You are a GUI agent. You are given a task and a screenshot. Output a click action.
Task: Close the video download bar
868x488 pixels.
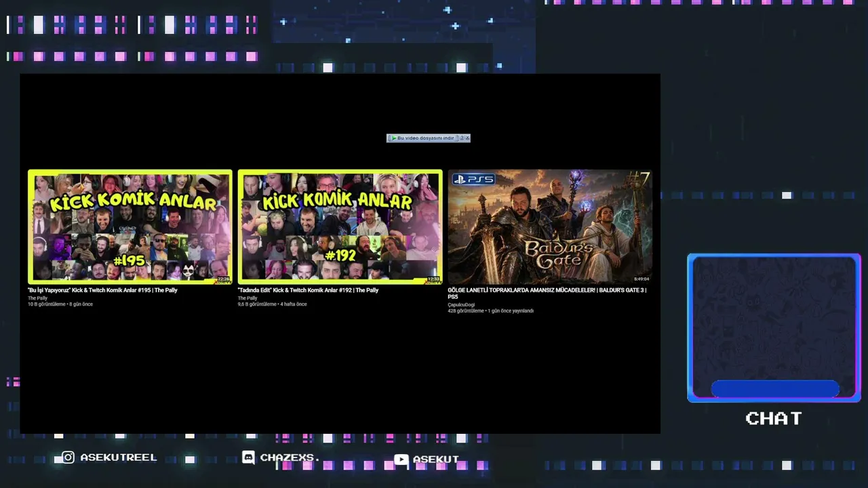[x=467, y=138]
